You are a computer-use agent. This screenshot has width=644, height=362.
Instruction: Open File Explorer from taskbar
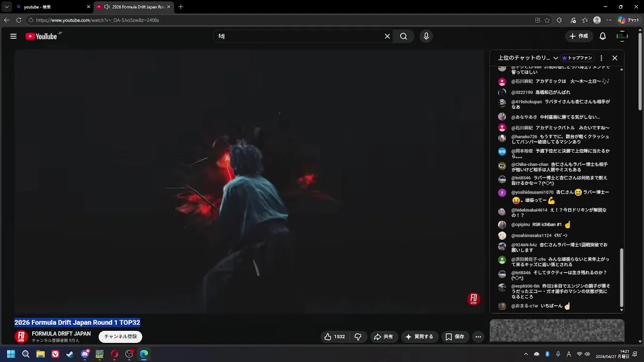click(x=40, y=354)
